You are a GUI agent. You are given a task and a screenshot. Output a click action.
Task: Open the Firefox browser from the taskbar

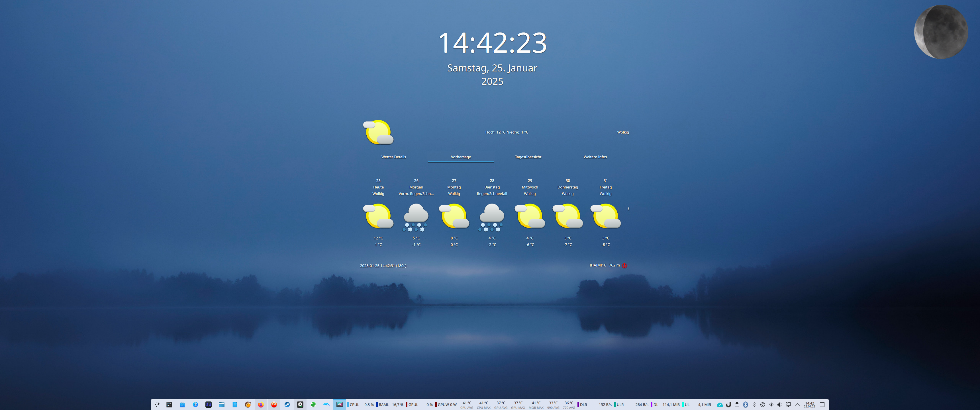(261, 405)
